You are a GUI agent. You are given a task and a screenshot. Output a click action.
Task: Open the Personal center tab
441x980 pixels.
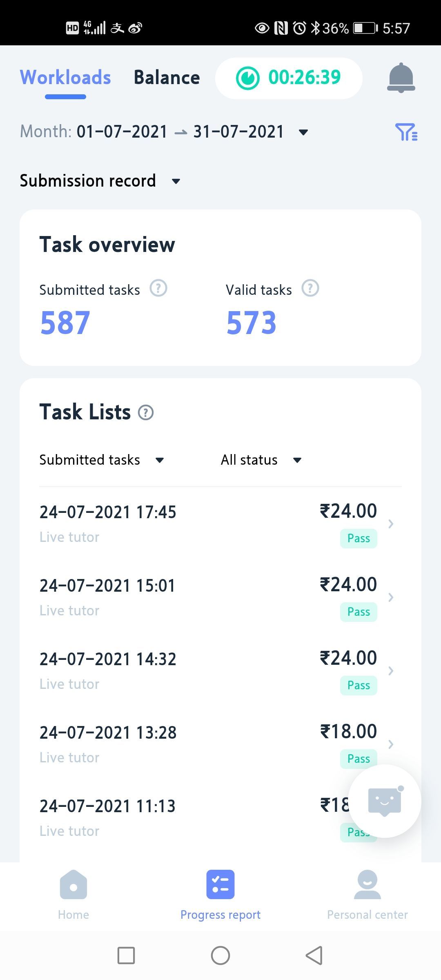(x=367, y=894)
